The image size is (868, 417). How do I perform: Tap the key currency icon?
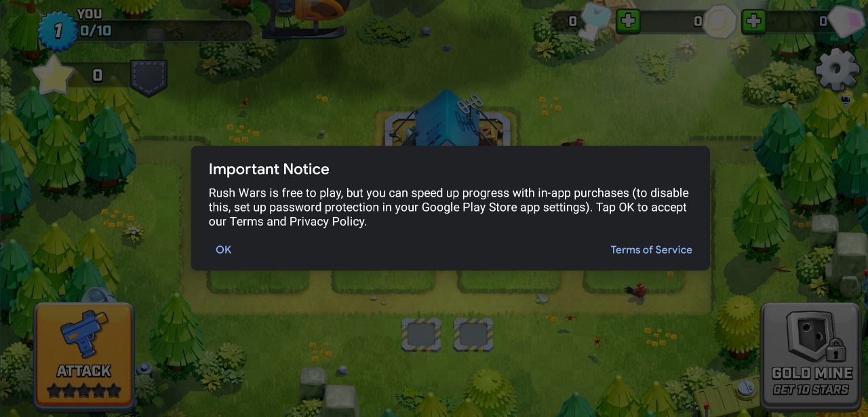[595, 20]
